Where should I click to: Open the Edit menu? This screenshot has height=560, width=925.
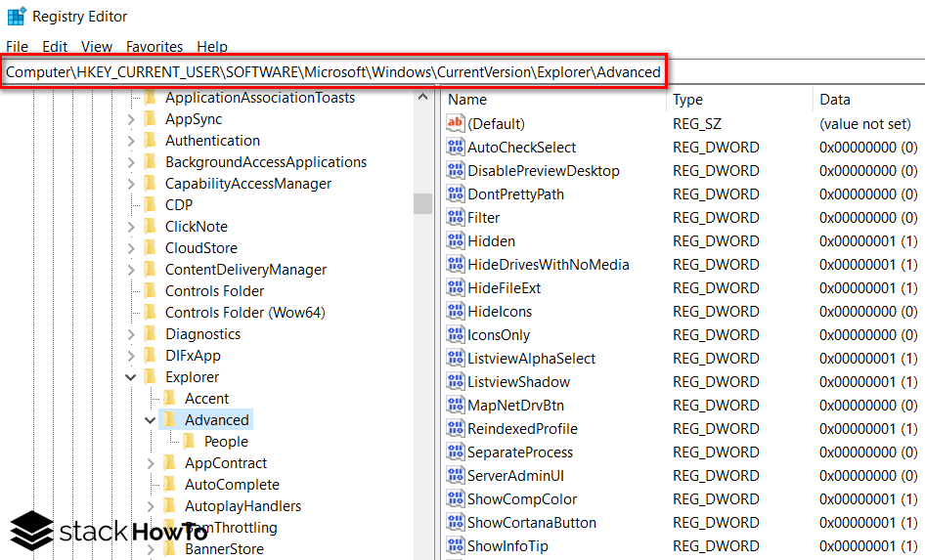[x=55, y=47]
